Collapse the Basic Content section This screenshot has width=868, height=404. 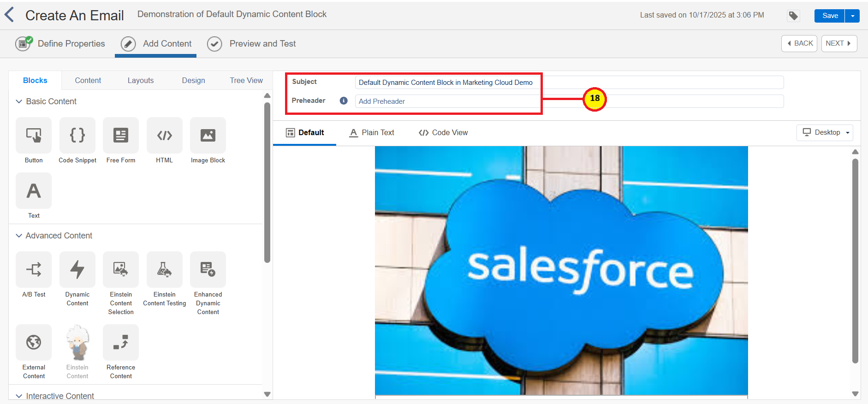pos(19,101)
